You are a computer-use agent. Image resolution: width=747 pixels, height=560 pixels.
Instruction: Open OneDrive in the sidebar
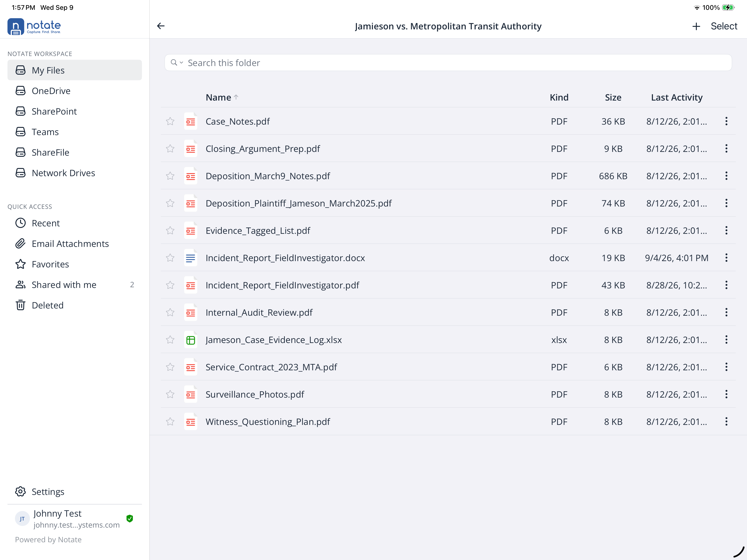tap(75, 91)
